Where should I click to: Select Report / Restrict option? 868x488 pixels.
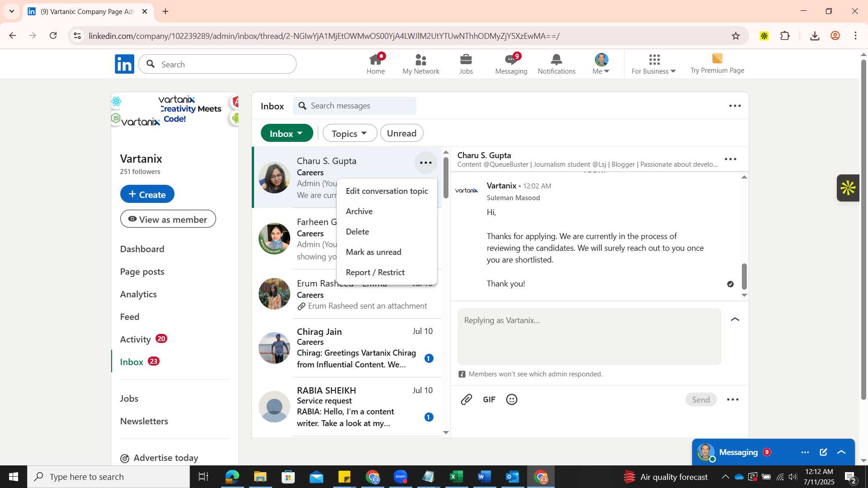[387, 272]
